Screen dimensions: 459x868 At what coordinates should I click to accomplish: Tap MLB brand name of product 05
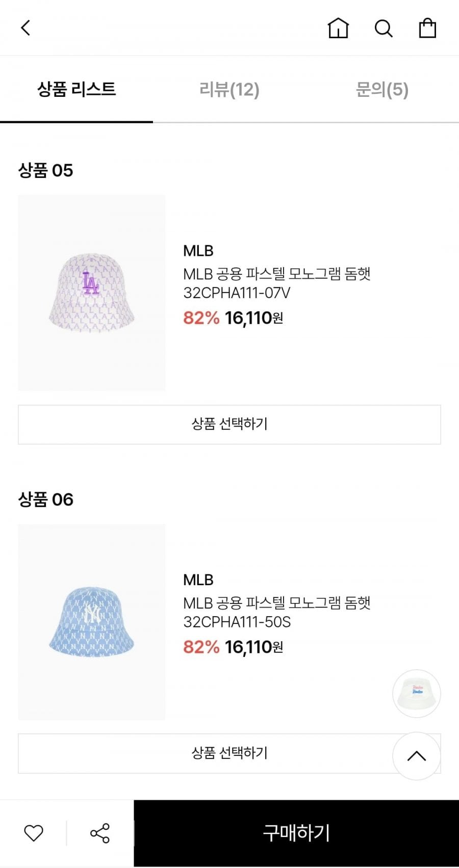198,251
